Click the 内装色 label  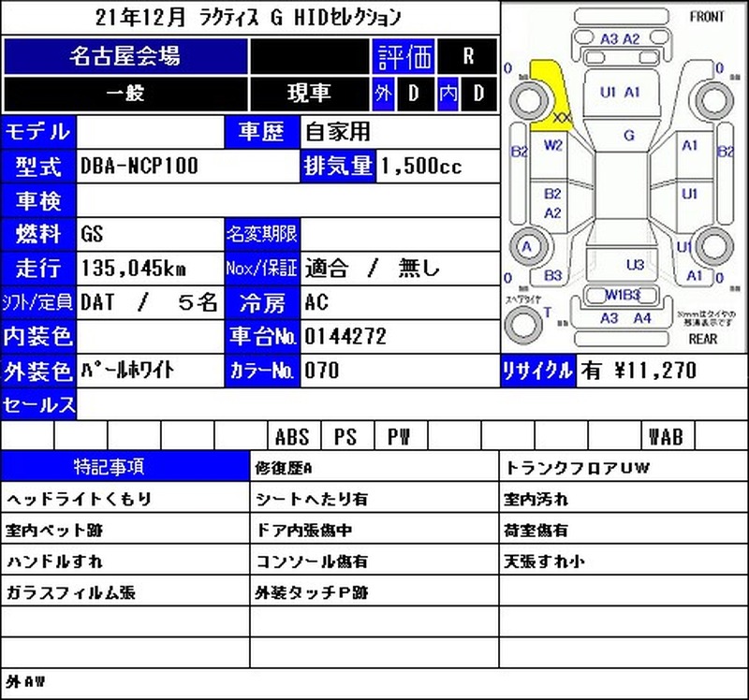tap(38, 337)
